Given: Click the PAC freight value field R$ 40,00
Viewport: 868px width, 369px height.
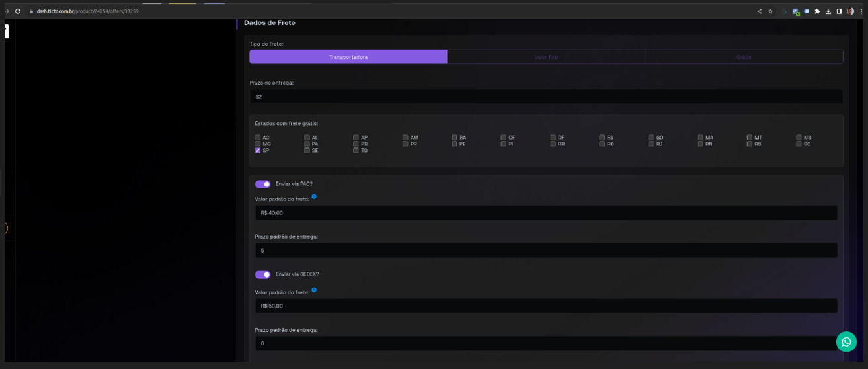Looking at the screenshot, I should [x=545, y=213].
